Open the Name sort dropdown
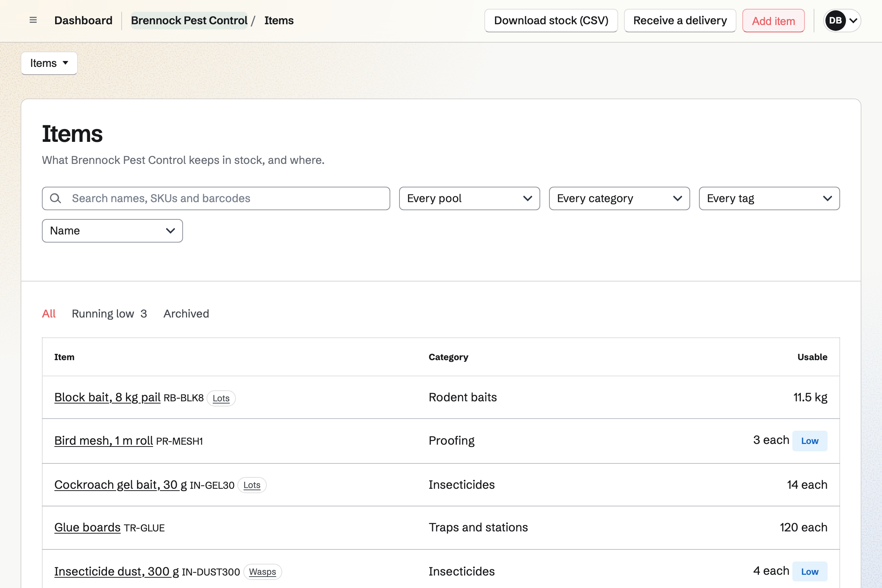This screenshot has width=882, height=588. (112, 231)
